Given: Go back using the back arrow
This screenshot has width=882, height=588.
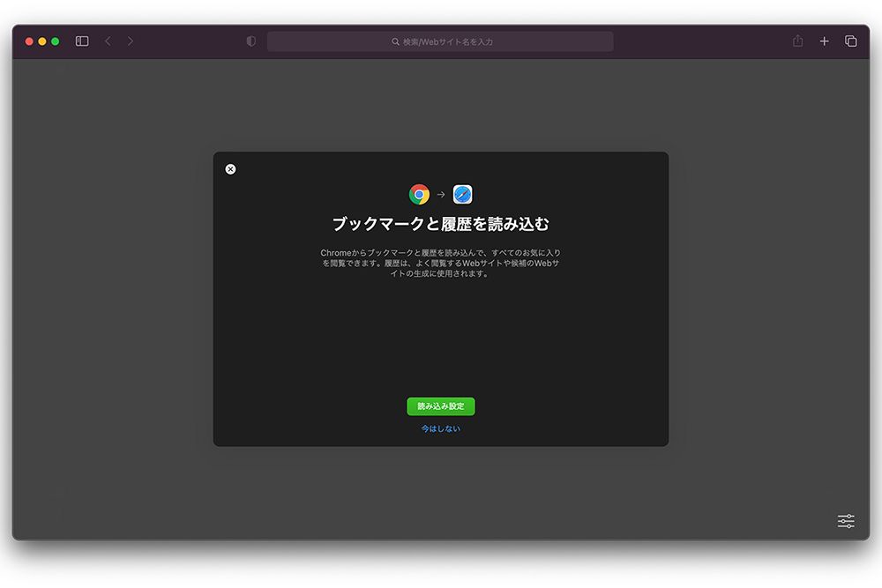Looking at the screenshot, I should tap(108, 41).
